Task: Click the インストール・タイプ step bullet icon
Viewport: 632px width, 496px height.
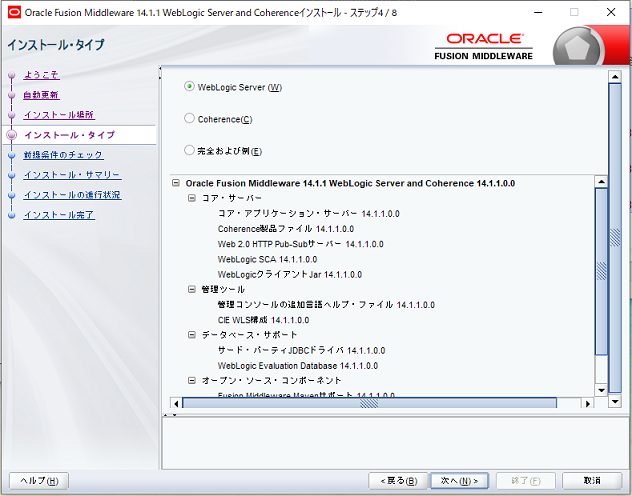Action: click(12, 135)
